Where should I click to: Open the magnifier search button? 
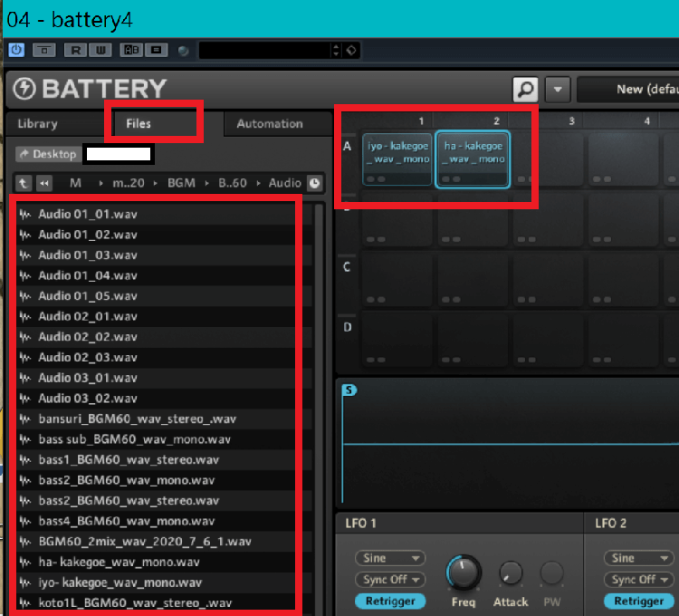pyautogui.click(x=525, y=90)
